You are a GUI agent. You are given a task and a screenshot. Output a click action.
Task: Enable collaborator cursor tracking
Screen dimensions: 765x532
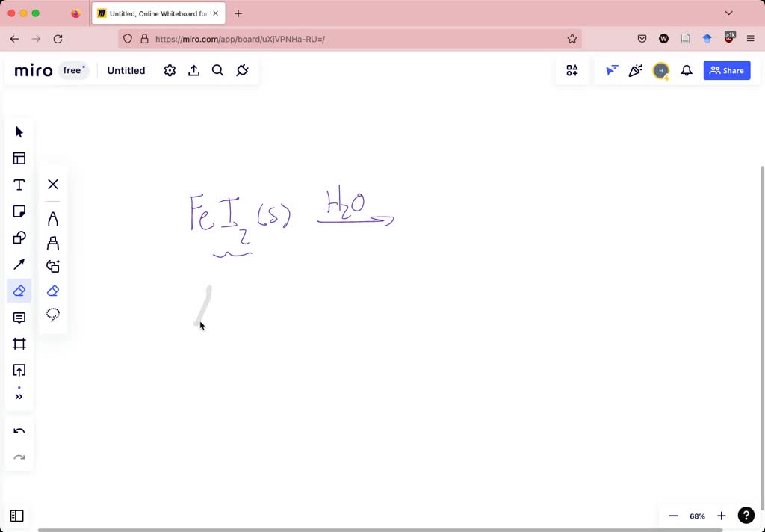(x=611, y=70)
